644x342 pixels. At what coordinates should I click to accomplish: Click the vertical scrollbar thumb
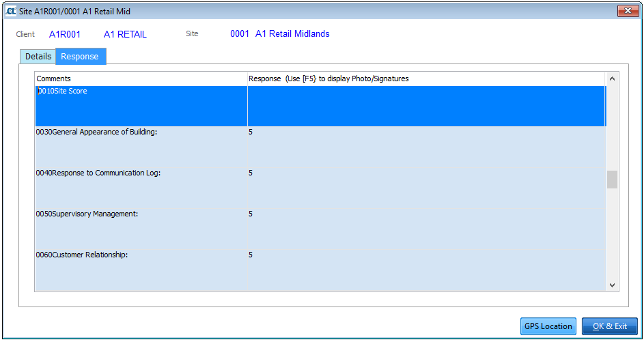point(612,180)
